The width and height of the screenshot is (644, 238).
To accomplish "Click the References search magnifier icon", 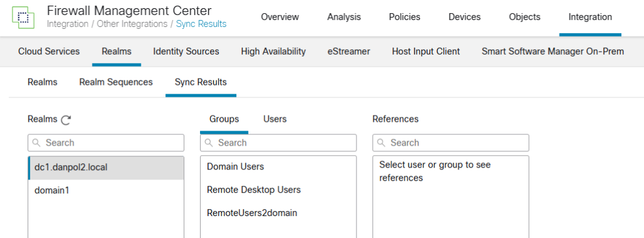I will tap(381, 143).
